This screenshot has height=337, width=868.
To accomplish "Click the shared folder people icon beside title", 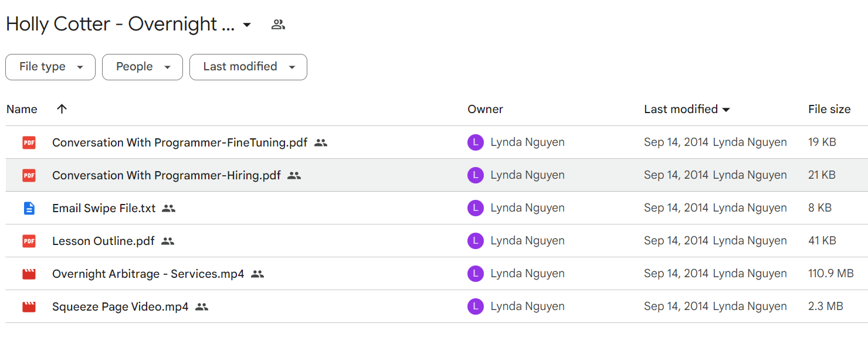I will (278, 25).
